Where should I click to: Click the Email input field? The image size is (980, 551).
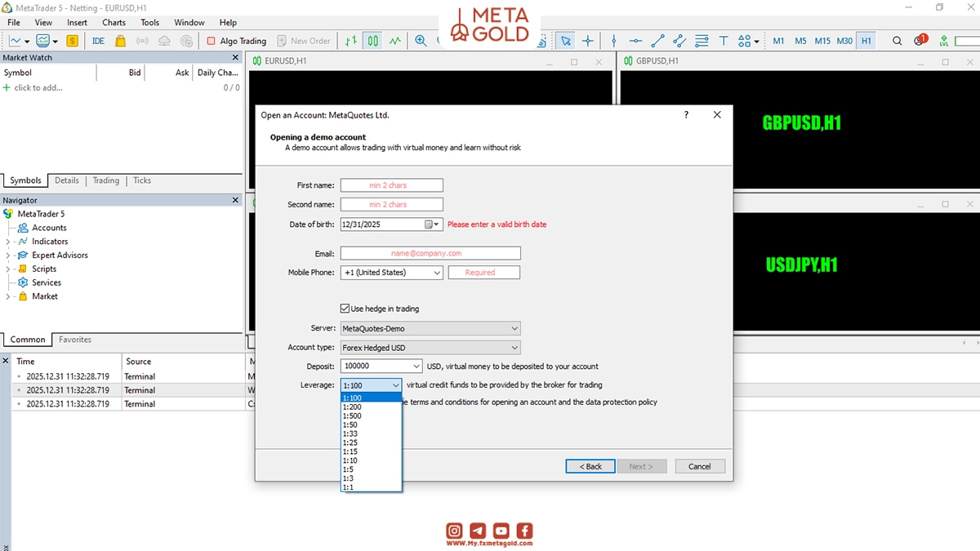pos(430,253)
